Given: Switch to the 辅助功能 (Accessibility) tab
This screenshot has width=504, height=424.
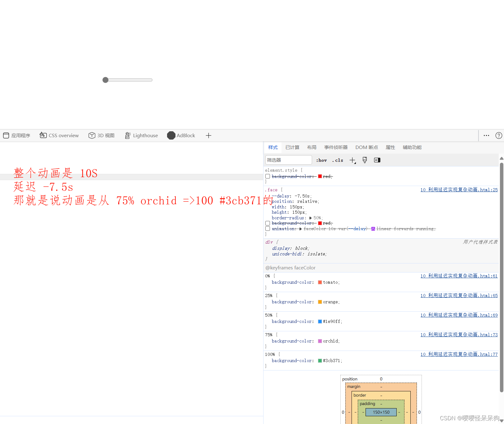Looking at the screenshot, I should [412, 147].
